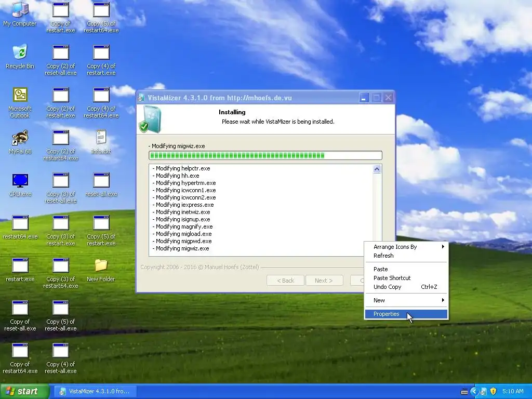Select Copy (2) of restart64.exe icon

click(61, 145)
